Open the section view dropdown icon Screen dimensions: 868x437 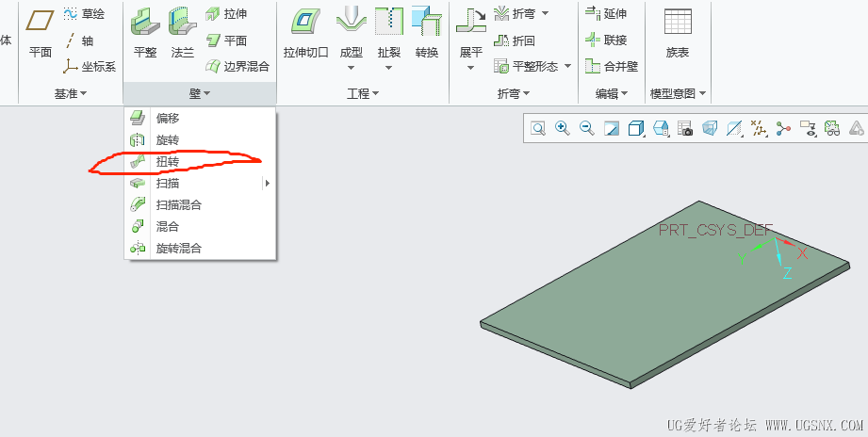734,129
